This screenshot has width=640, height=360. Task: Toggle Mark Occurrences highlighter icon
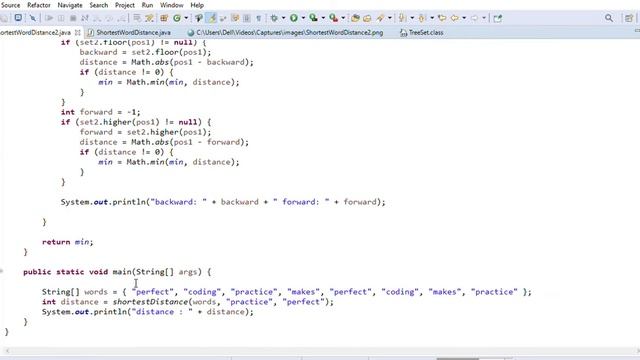[x=212, y=18]
